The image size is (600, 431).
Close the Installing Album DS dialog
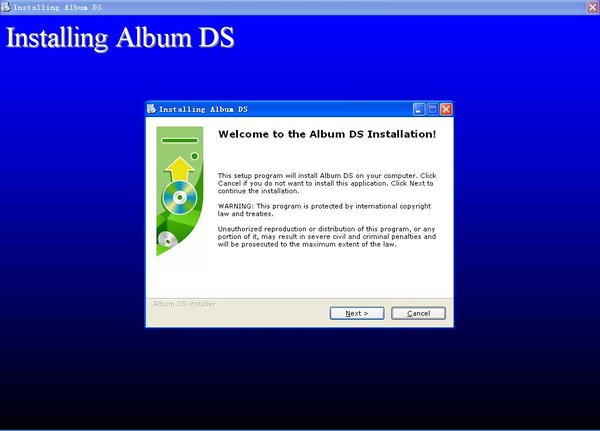click(x=446, y=109)
